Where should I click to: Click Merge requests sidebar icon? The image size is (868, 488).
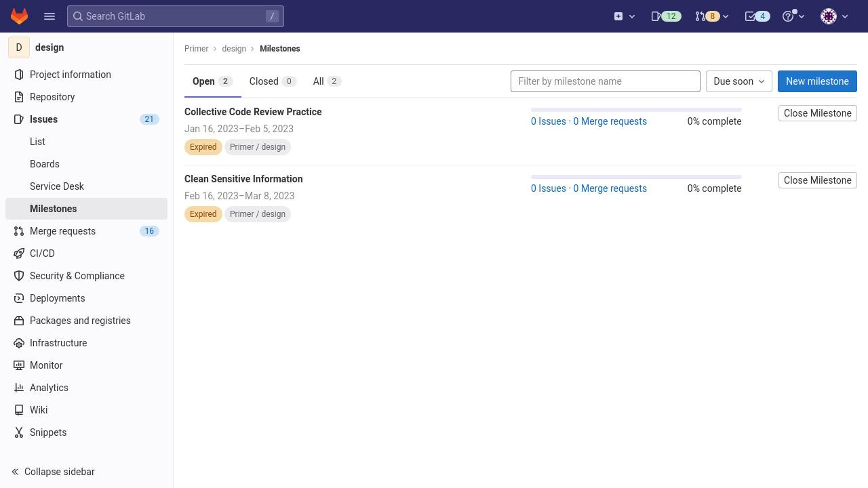[x=19, y=231]
